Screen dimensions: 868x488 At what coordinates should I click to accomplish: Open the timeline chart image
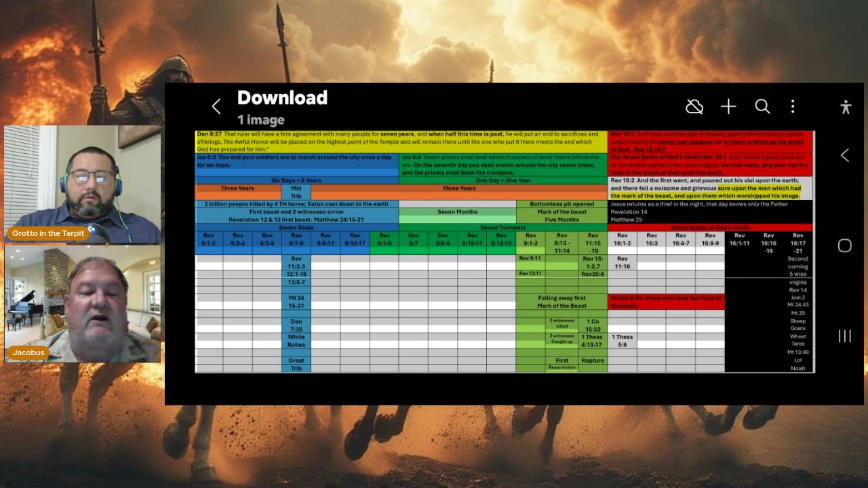[505, 251]
